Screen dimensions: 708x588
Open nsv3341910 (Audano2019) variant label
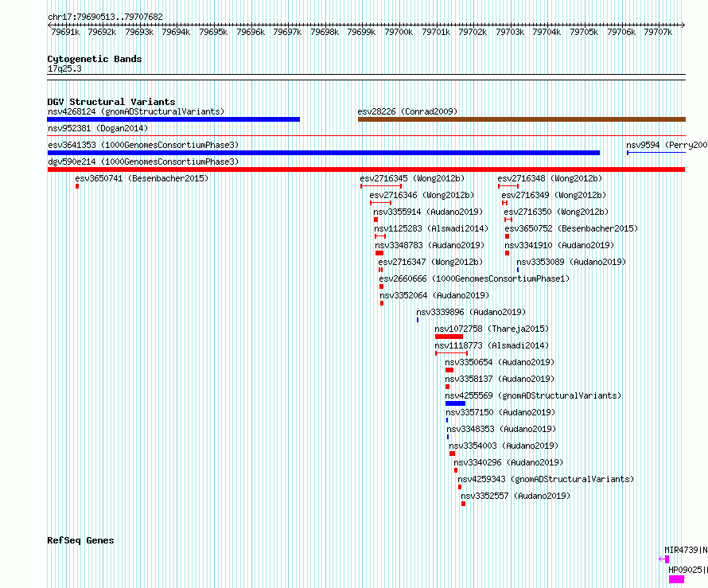pos(559,245)
